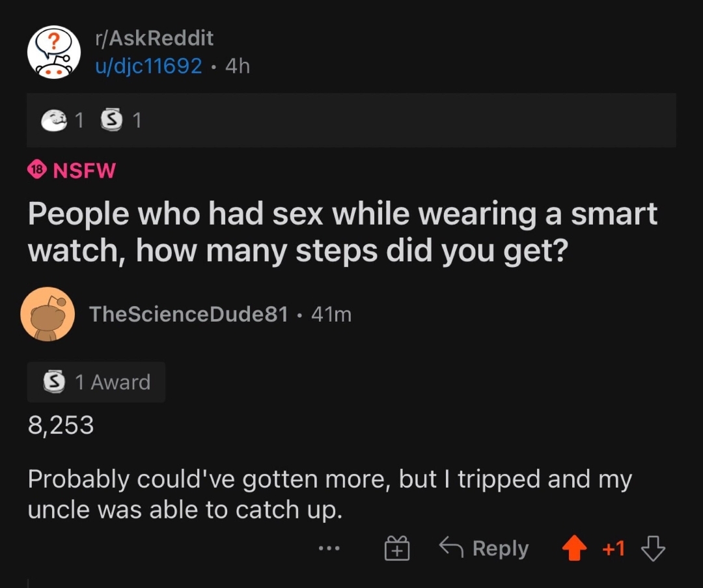The height and width of the screenshot is (588, 703).
Task: Open user profile u/djc11692
Action: [x=148, y=66]
